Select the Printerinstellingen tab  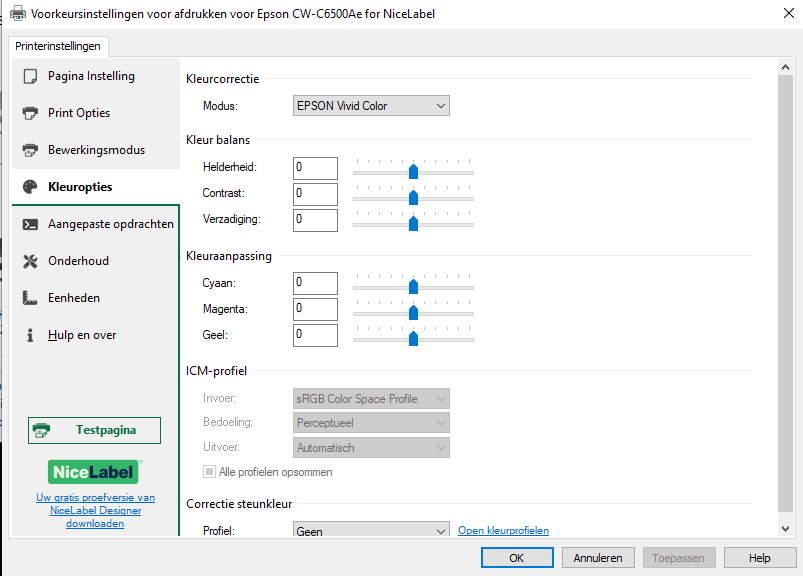click(58, 46)
